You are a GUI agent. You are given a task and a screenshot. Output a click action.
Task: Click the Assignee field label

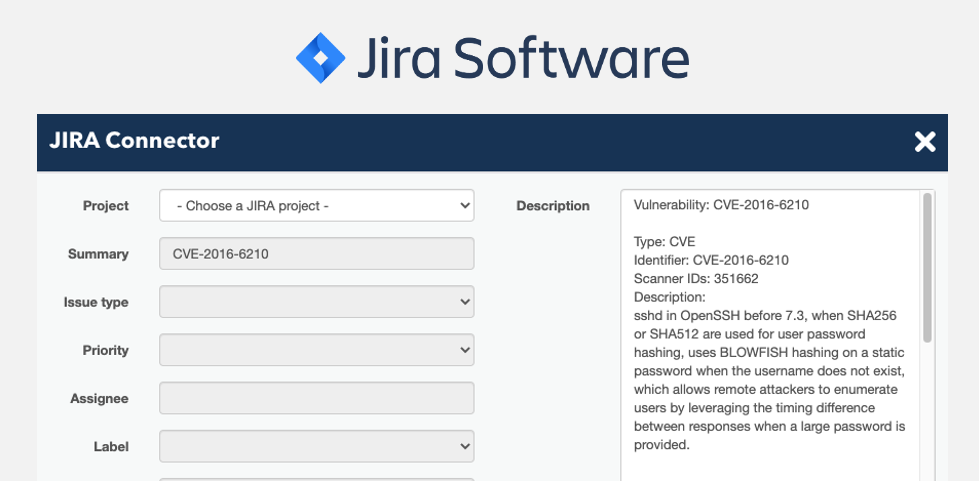coord(99,399)
